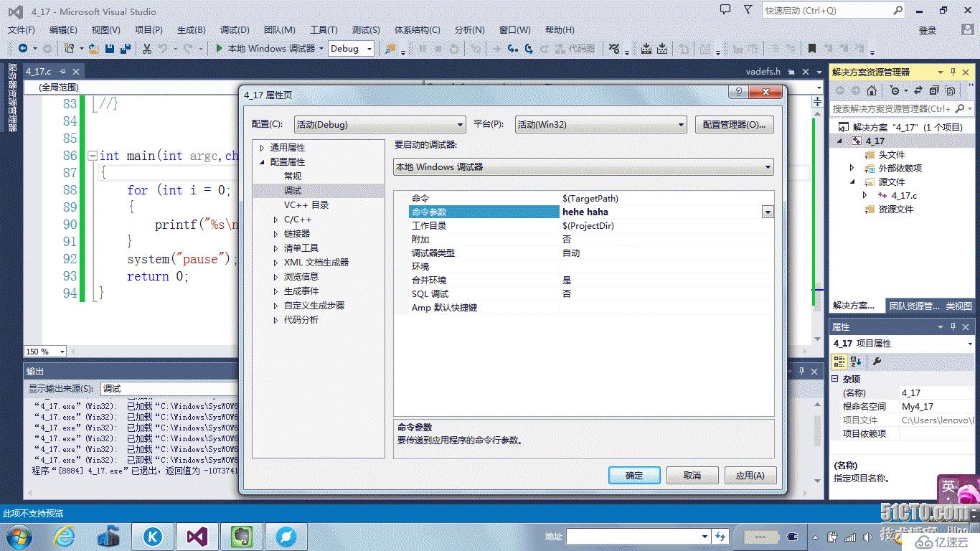Image resolution: width=980 pixels, height=551 pixels.
Task: Open the 帮助(H) menu
Action: click(x=560, y=29)
